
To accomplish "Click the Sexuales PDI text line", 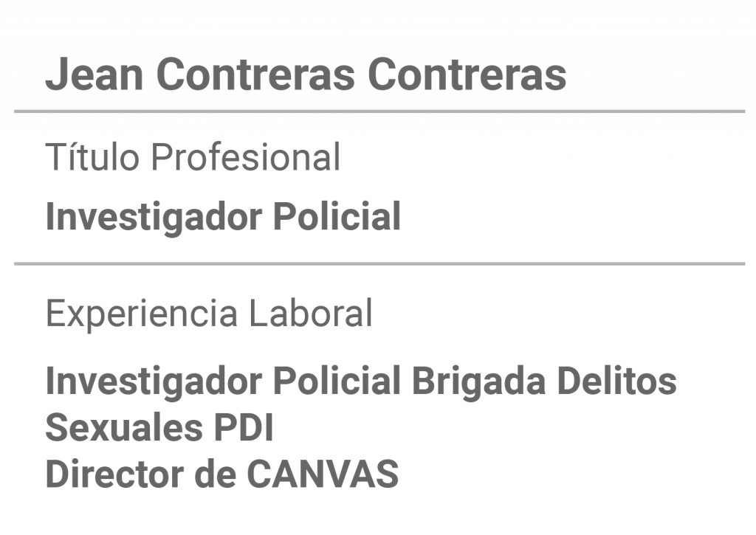I will (159, 427).
